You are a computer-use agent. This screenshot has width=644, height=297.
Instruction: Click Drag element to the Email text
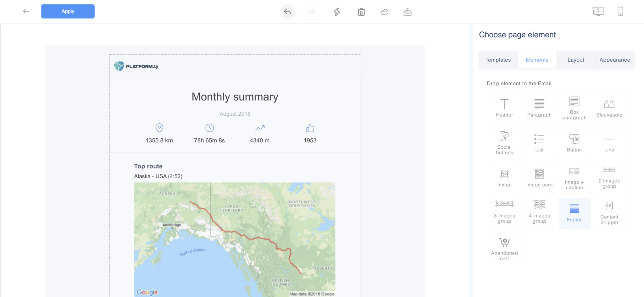click(519, 83)
